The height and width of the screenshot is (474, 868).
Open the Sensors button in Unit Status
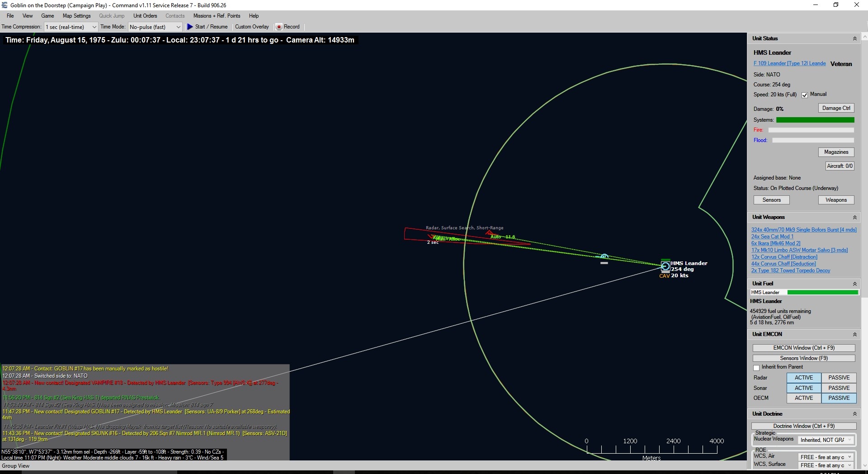(771, 200)
